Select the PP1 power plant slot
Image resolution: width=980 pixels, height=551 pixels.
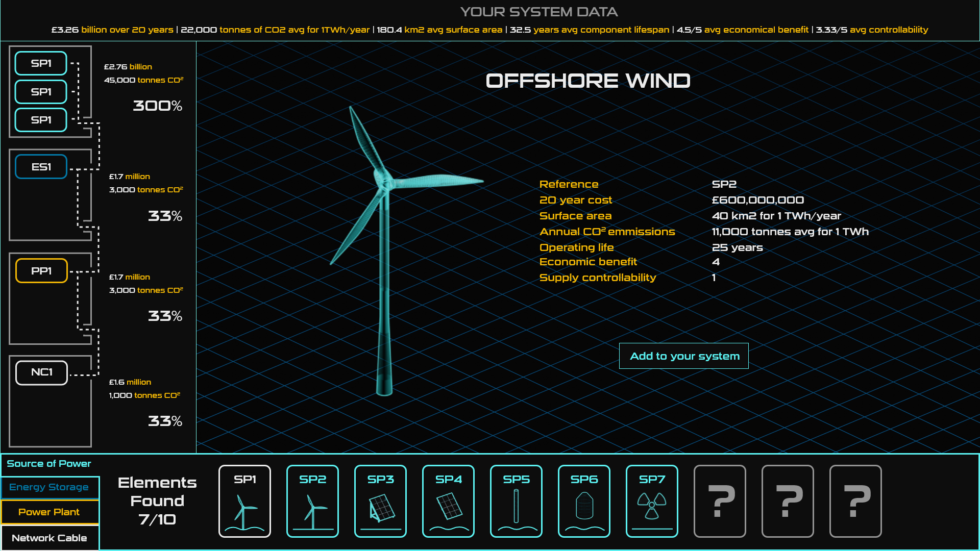[41, 270]
